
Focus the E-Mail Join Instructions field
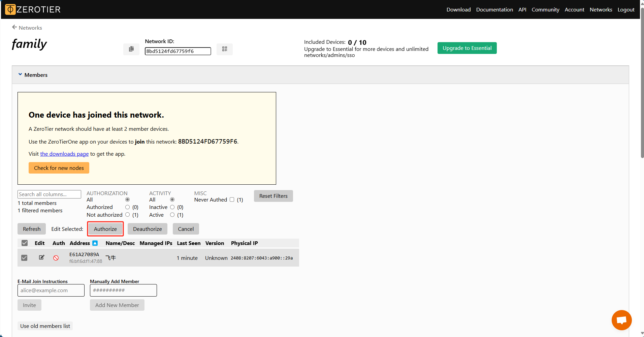click(x=51, y=290)
